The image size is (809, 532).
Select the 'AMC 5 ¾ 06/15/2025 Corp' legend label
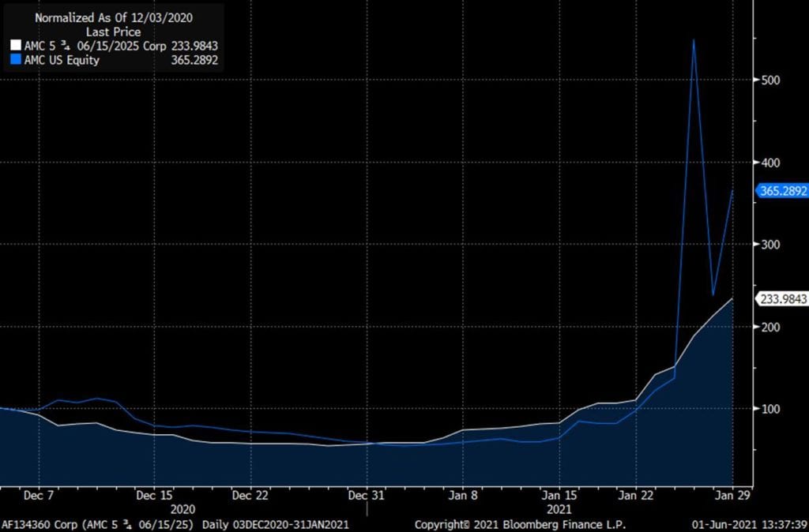96,46
